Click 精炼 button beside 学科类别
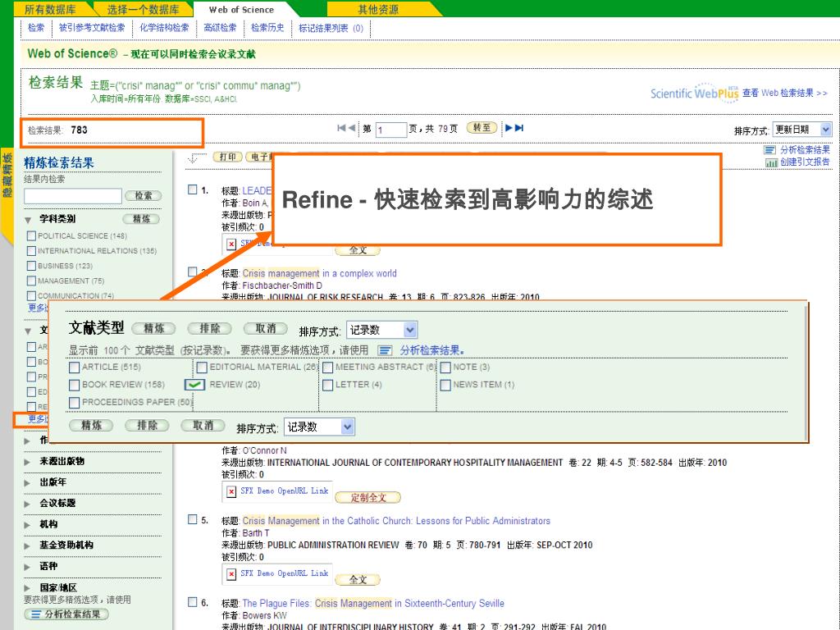The image size is (840, 630). tap(141, 218)
